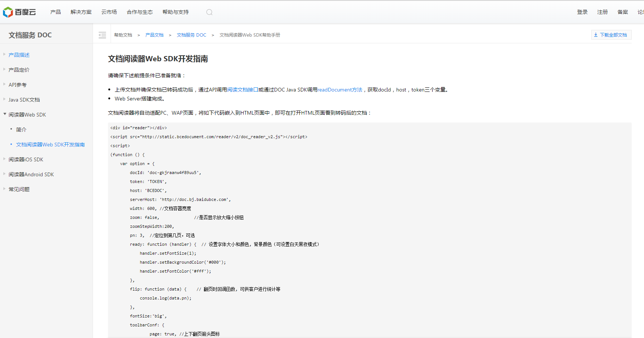The image size is (644, 338).
Task: Expand Java SDK文档 arrow in sidebar
Action: pos(4,99)
